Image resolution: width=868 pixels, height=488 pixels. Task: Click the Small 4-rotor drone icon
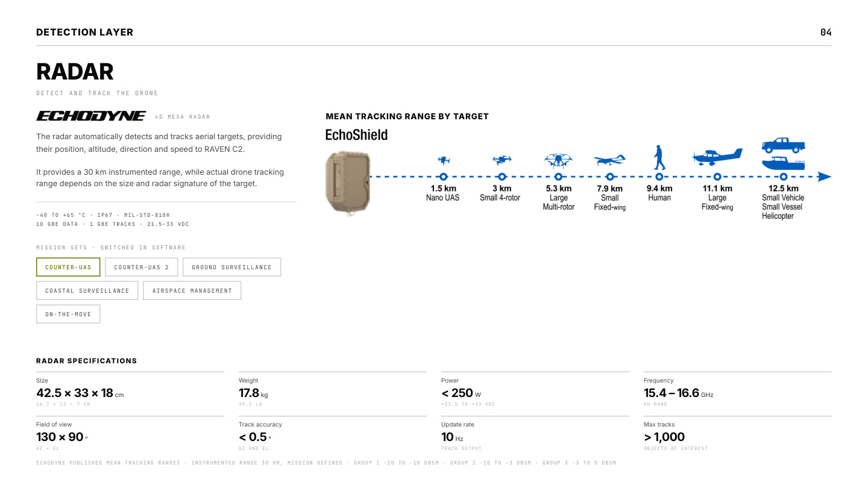pos(502,160)
